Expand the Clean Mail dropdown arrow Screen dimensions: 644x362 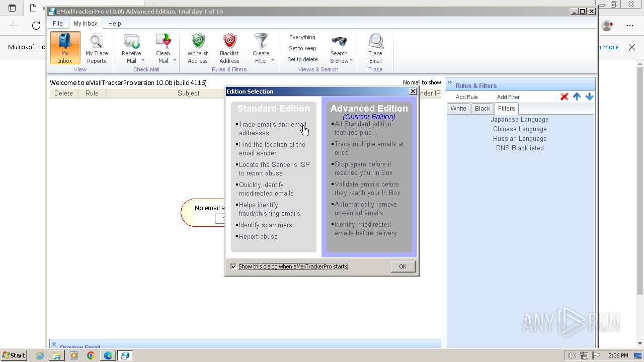(x=175, y=61)
